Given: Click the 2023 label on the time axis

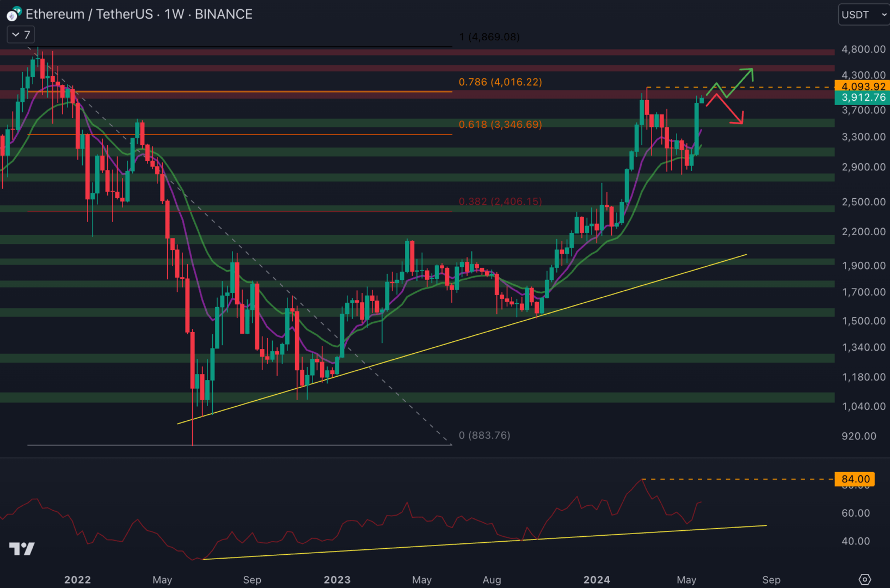Looking at the screenshot, I should tap(337, 580).
